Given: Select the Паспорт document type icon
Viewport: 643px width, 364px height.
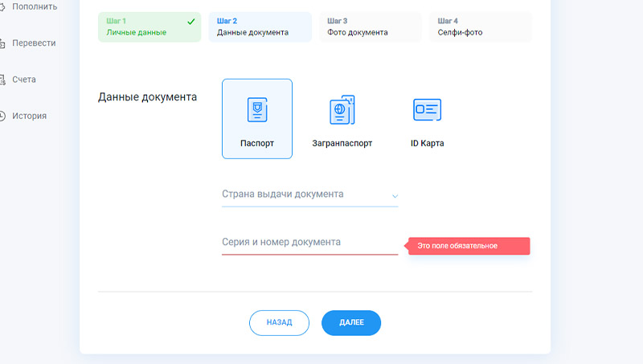Looking at the screenshot, I should click(x=256, y=110).
